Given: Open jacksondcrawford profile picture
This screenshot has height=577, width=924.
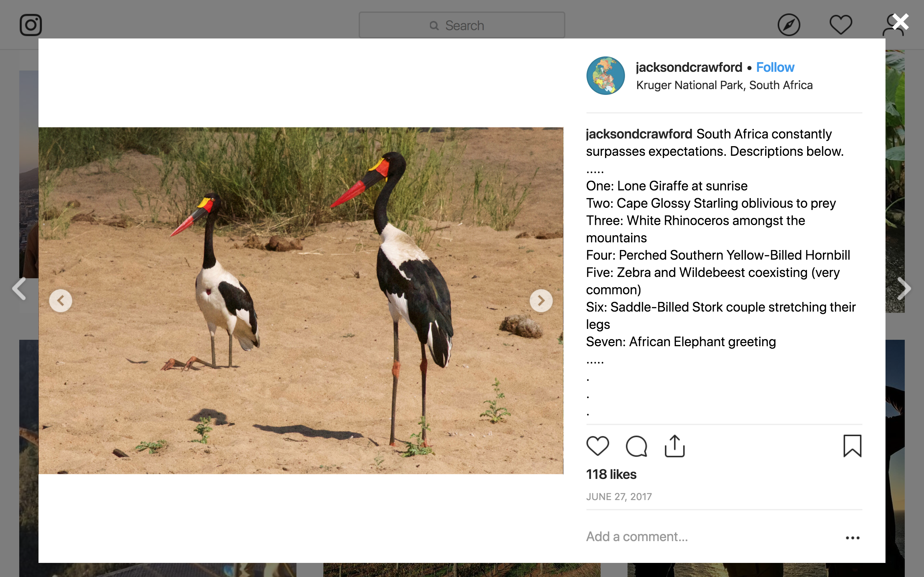Looking at the screenshot, I should pyautogui.click(x=605, y=76).
